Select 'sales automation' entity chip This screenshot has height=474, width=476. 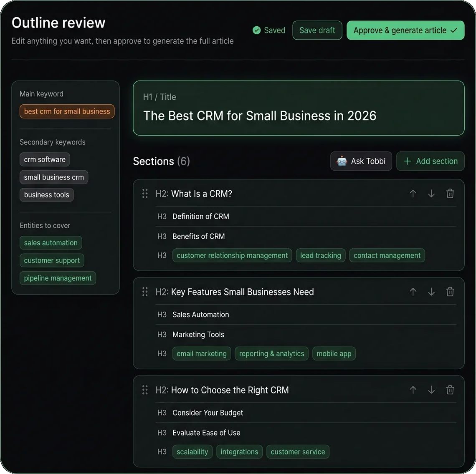pos(51,243)
